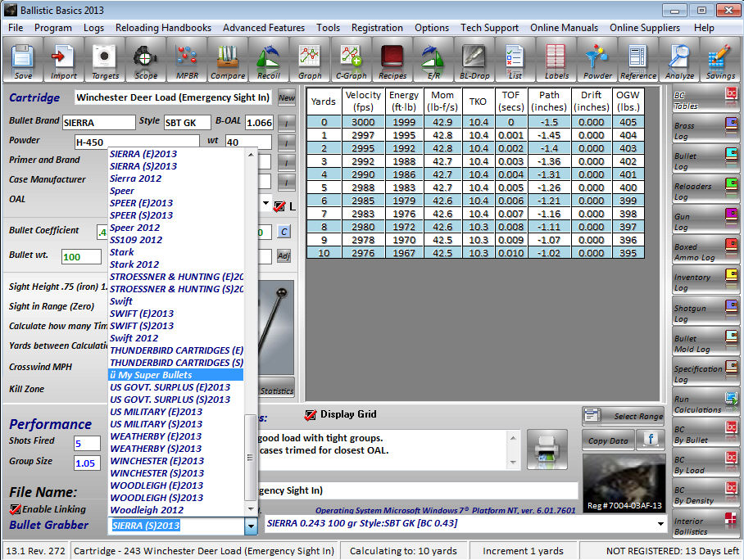Click the Copy Data button
This screenshot has width=744, height=560.
coord(608,440)
